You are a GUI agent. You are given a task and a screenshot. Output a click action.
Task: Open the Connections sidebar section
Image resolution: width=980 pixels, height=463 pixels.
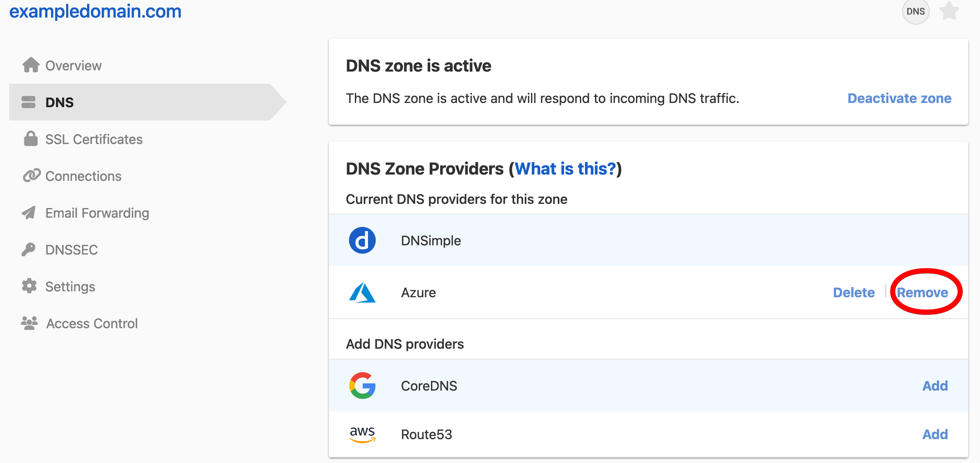pyautogui.click(x=83, y=176)
